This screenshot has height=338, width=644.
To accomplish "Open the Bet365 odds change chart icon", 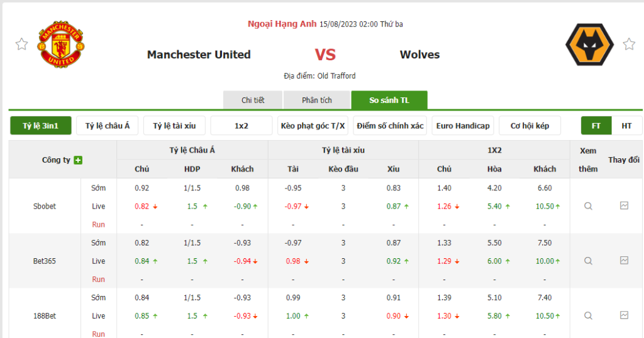I will tap(624, 260).
